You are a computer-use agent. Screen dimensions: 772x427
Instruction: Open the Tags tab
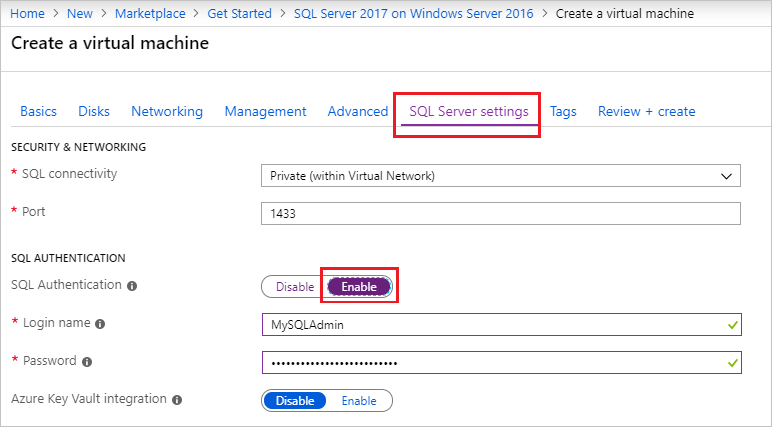(563, 111)
